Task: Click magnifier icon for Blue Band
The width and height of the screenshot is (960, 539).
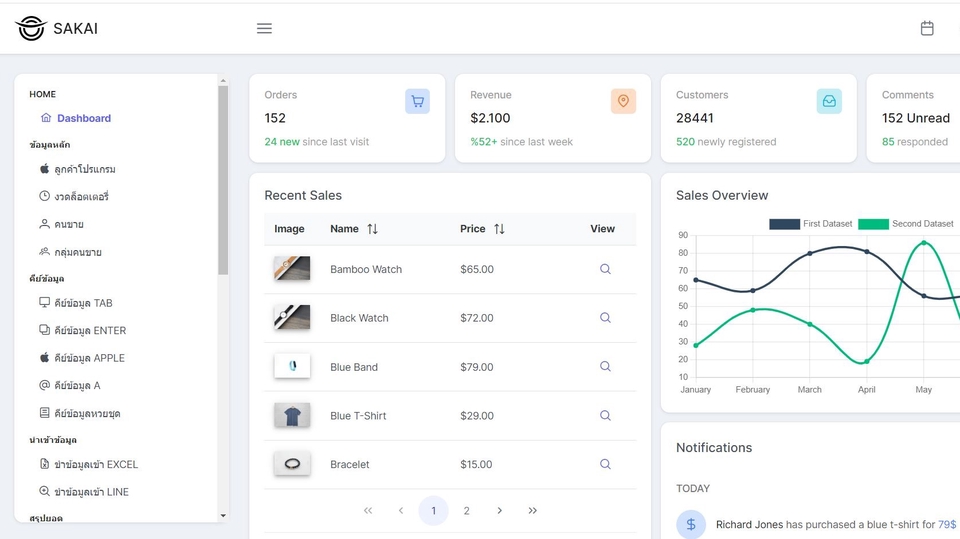Action: point(605,367)
